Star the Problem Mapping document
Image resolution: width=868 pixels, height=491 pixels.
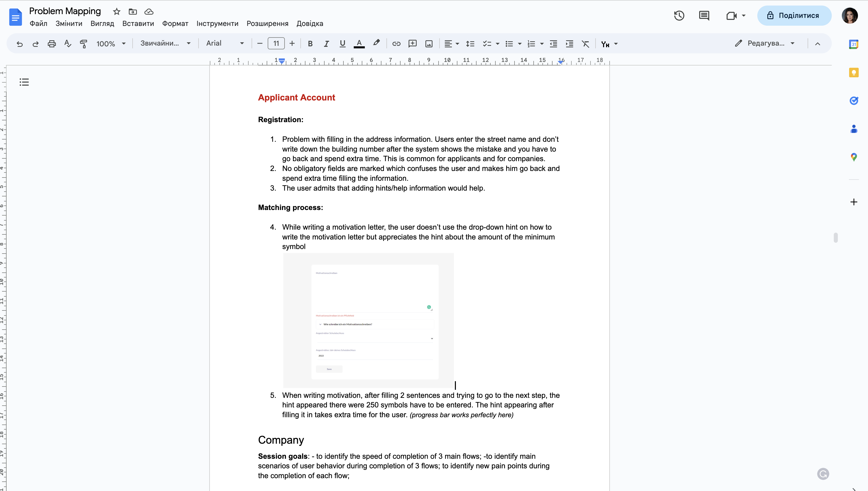[116, 12]
